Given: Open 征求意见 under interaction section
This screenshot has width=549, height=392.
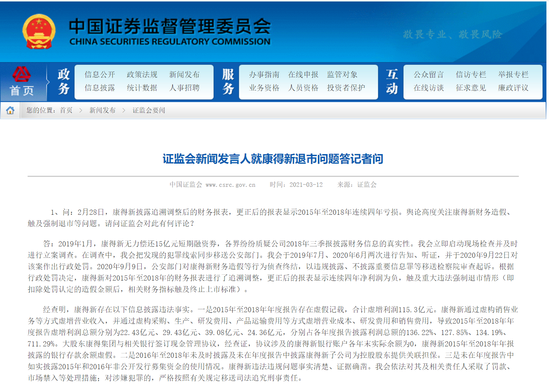Looking at the screenshot, I should click(471, 88).
